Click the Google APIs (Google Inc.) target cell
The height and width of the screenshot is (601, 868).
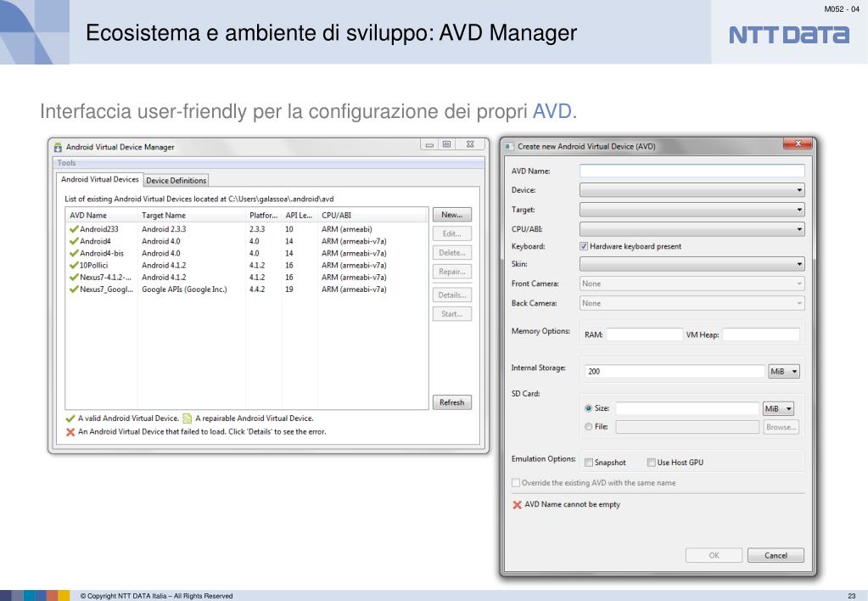[x=184, y=289]
